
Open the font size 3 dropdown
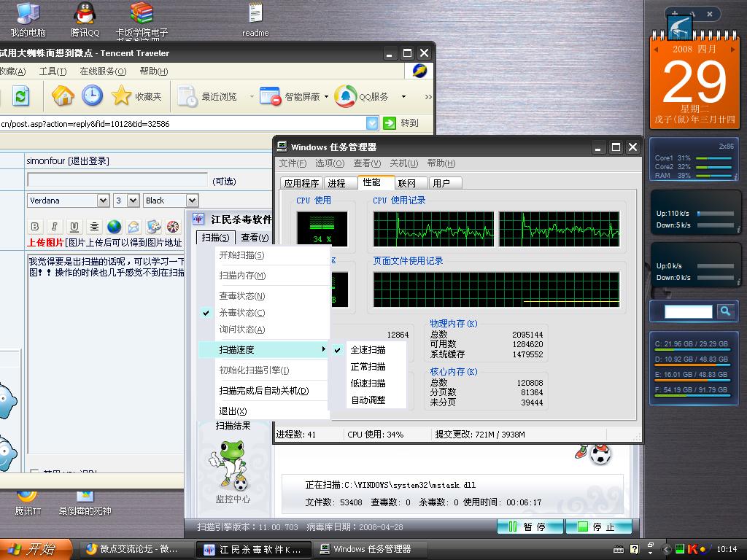pyautogui.click(x=133, y=201)
